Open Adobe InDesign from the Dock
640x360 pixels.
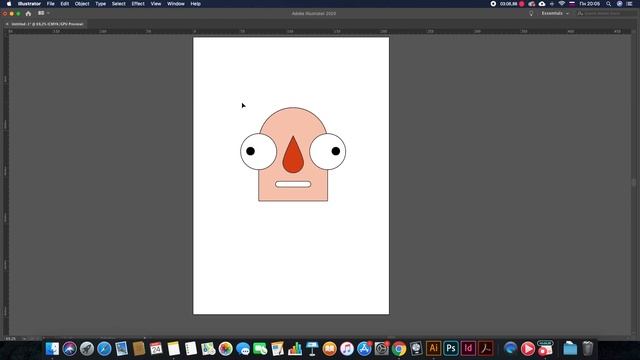[x=468, y=349]
